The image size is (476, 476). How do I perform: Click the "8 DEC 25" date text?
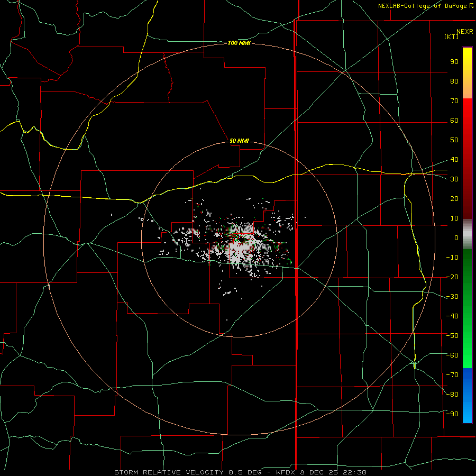click(319, 472)
